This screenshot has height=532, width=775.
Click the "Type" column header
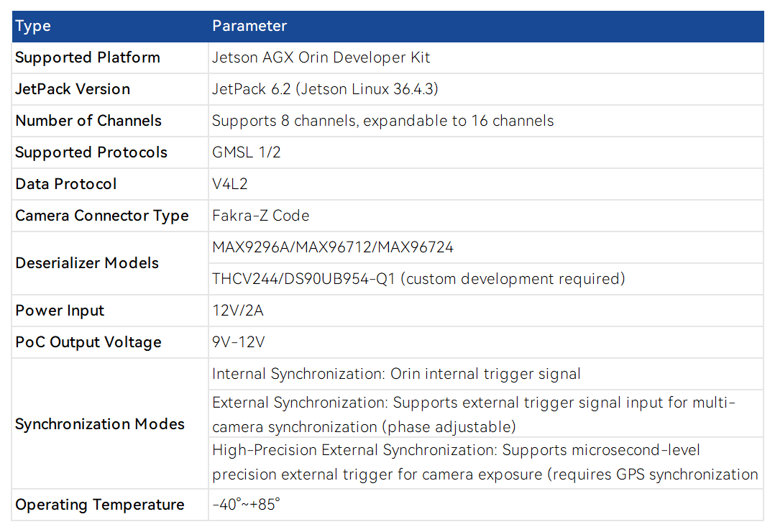click(33, 27)
